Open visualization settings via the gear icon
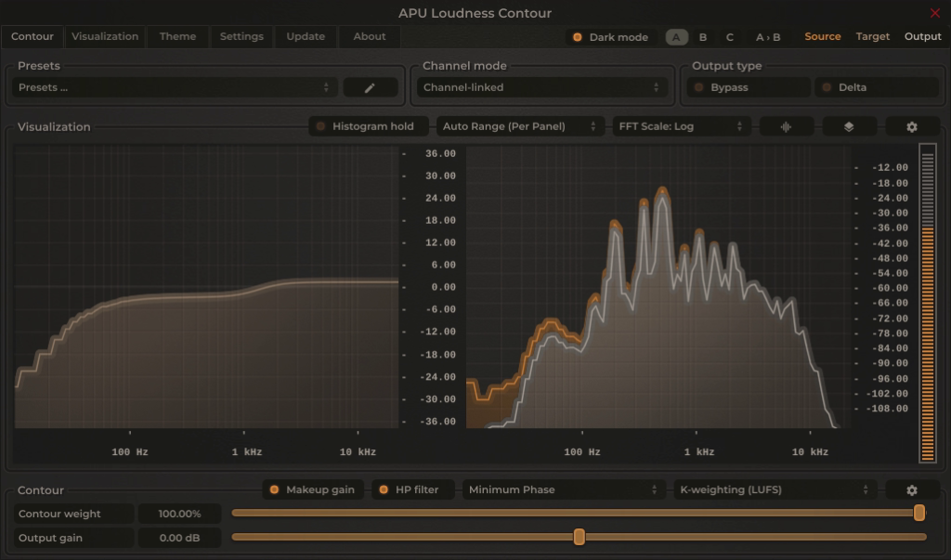This screenshot has height=560, width=951. [912, 125]
